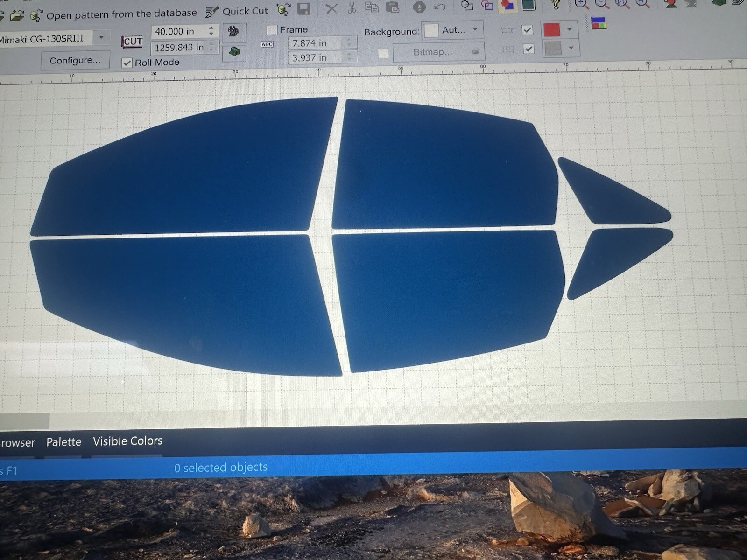
Task: Click the Quick Cut text label
Action: (245, 11)
